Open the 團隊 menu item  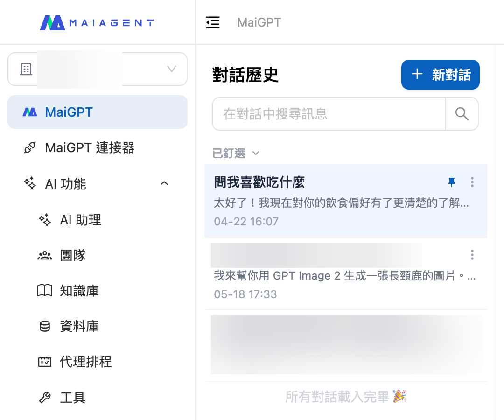tap(98, 255)
